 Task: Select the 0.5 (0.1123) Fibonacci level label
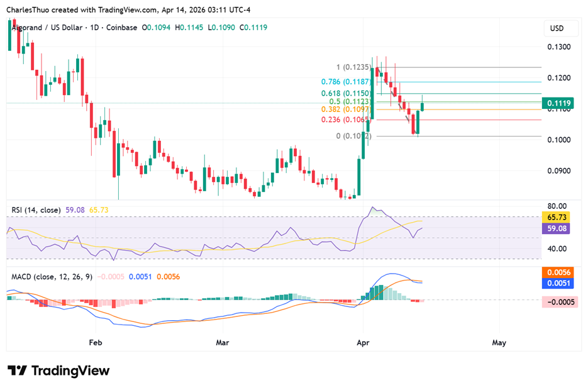350,101
